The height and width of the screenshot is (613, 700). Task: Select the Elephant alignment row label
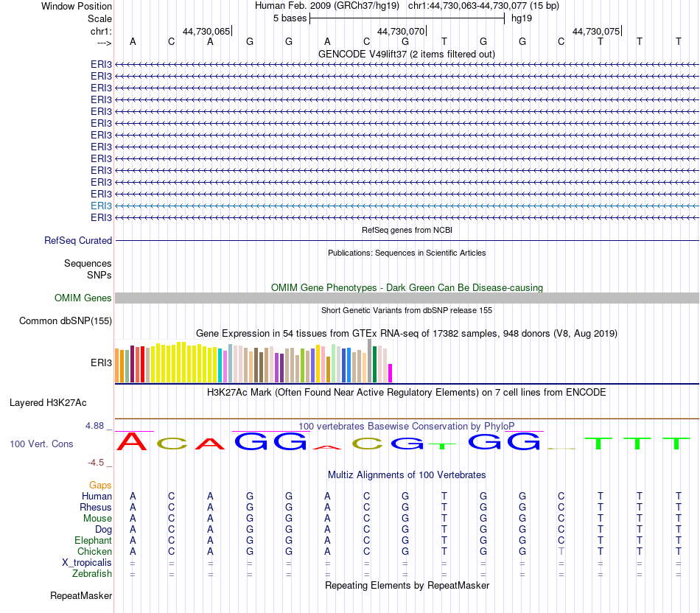click(x=93, y=541)
